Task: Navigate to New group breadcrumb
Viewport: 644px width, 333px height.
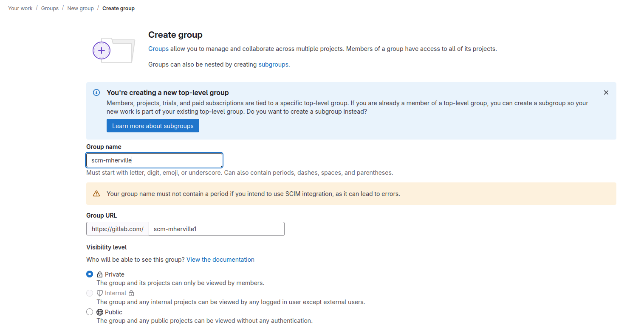Action: pos(80,8)
